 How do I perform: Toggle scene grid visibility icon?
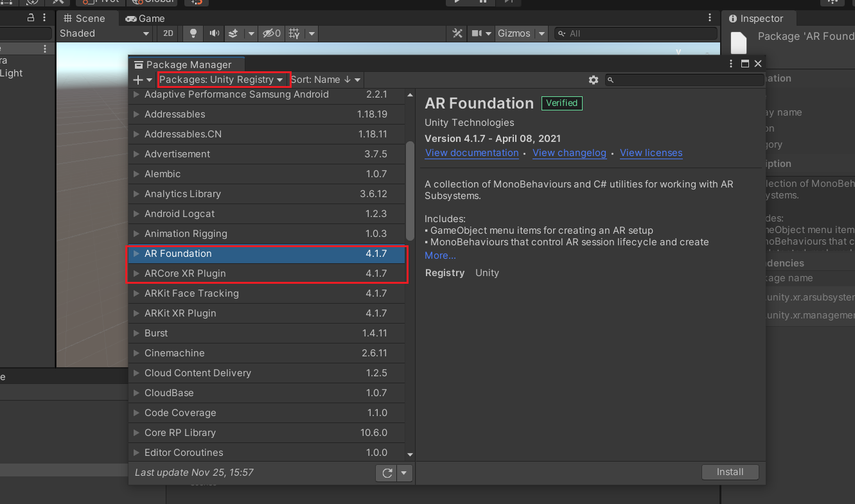click(x=294, y=33)
